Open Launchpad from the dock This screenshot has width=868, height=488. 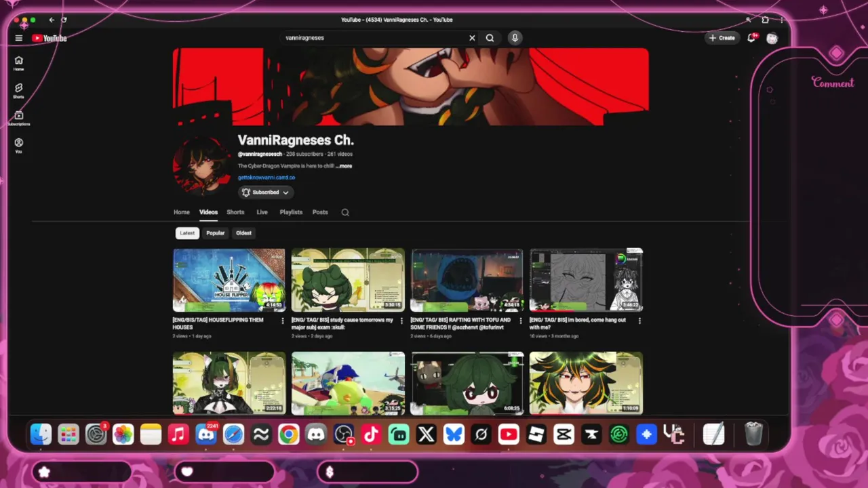[68, 434]
